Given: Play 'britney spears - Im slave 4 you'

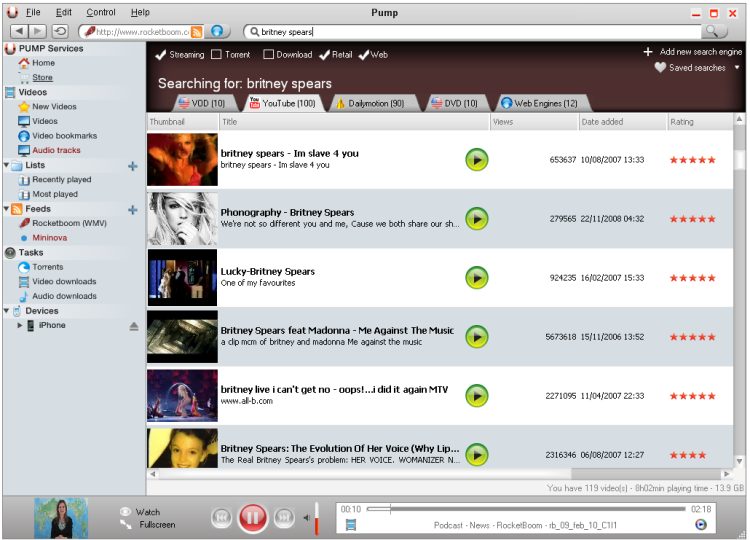Looking at the screenshot, I should click(x=476, y=160).
